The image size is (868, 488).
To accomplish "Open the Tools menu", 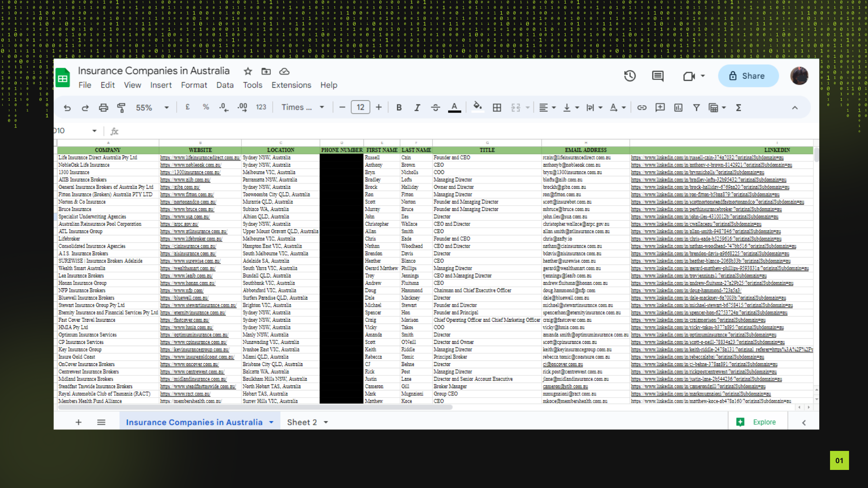I will pyautogui.click(x=252, y=85).
